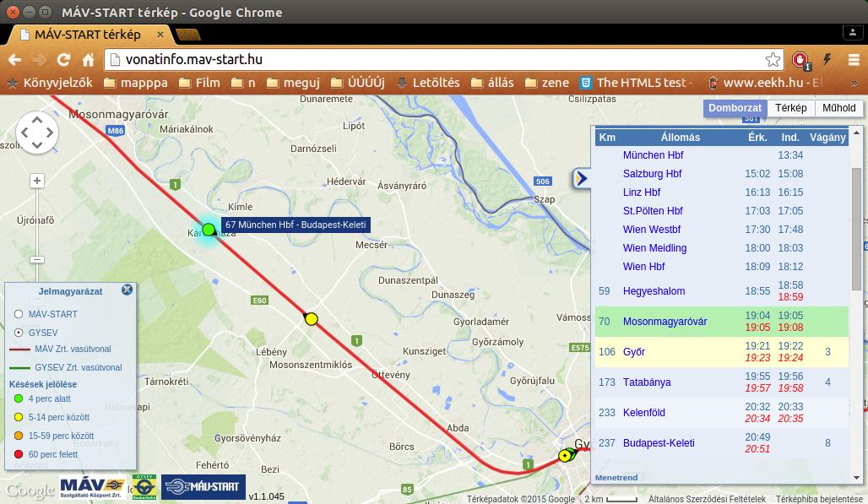Click the yellow train marker near Lébény
Screen dimensions: 868x504
point(311,318)
